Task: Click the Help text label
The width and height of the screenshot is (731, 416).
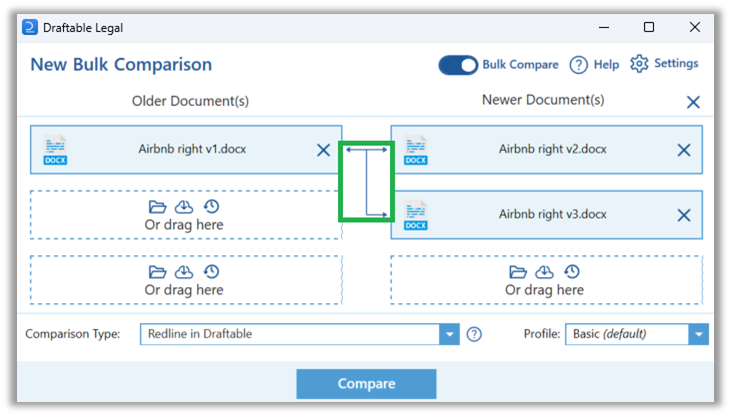Action: point(606,65)
